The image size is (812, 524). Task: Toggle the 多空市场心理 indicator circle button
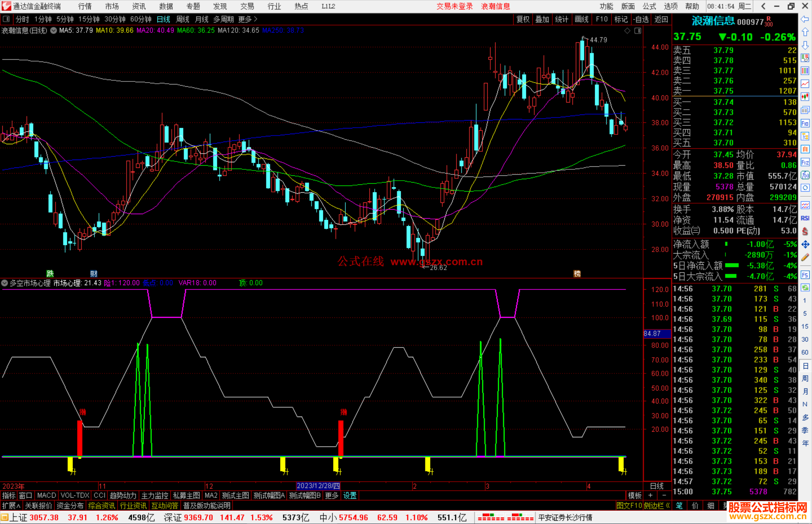click(x=5, y=283)
